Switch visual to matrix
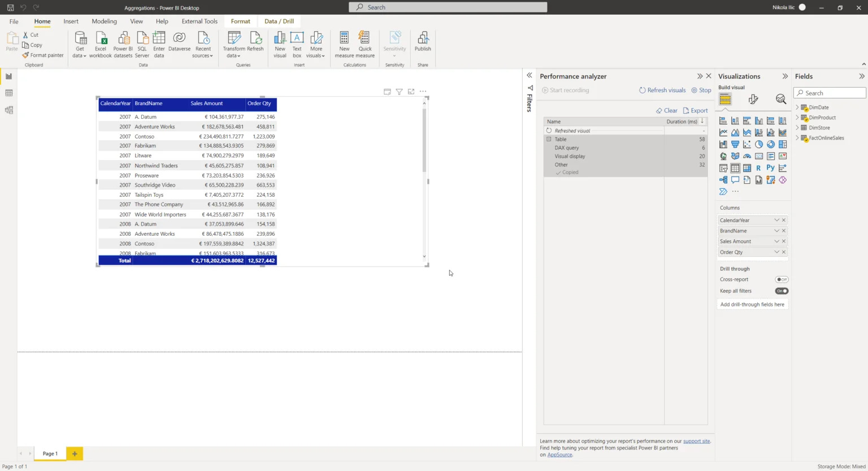868x471 pixels. [747, 168]
